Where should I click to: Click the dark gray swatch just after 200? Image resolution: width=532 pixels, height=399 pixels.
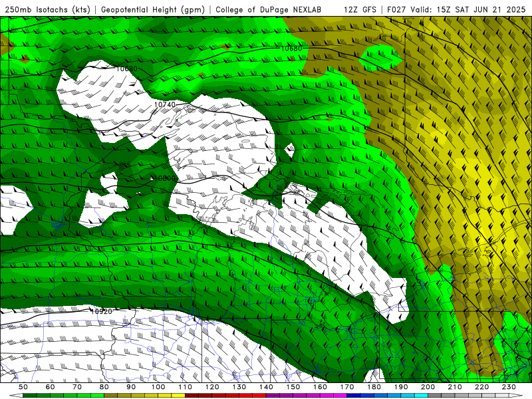[435, 396]
